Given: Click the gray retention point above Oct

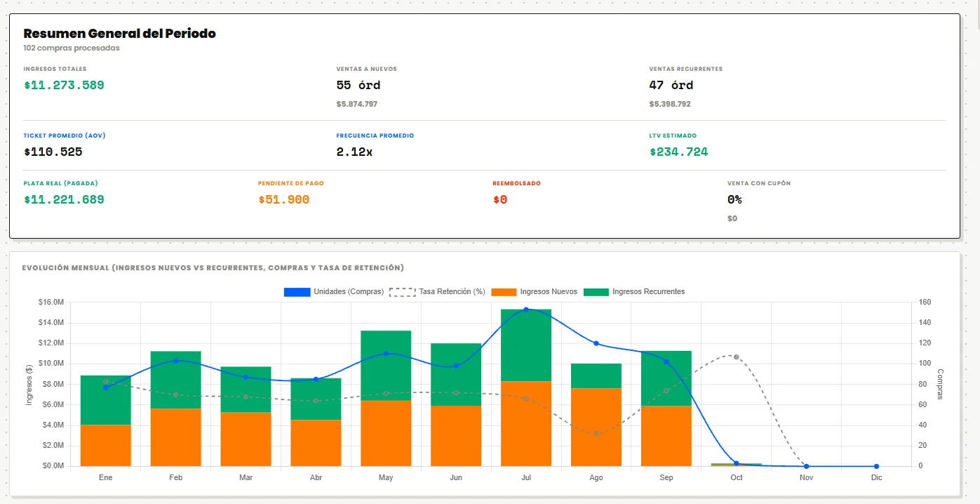Looking at the screenshot, I should [x=736, y=357].
